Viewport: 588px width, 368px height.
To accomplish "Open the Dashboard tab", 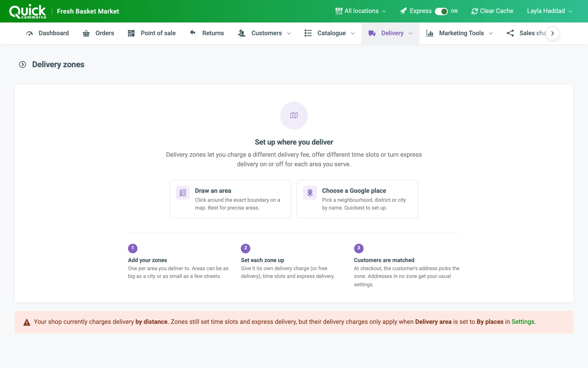I will click(x=47, y=33).
